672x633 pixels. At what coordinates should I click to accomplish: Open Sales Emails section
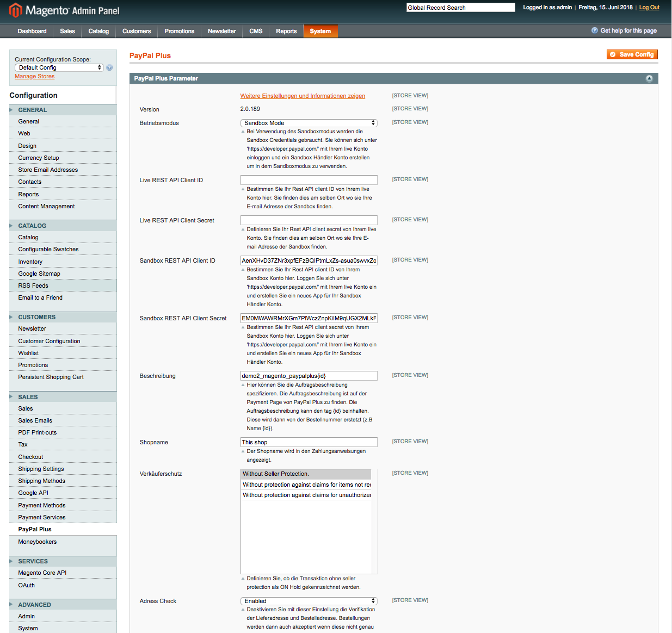click(x=63, y=421)
